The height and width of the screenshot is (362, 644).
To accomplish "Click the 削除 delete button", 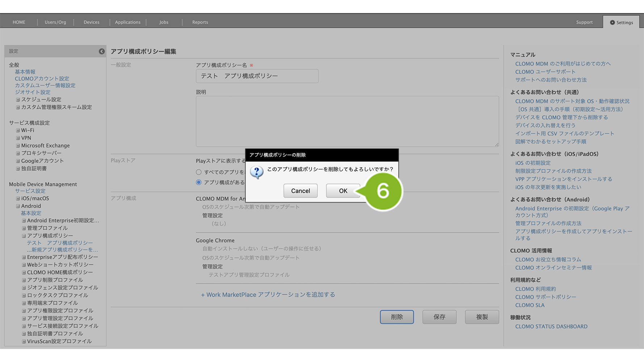I will (397, 317).
